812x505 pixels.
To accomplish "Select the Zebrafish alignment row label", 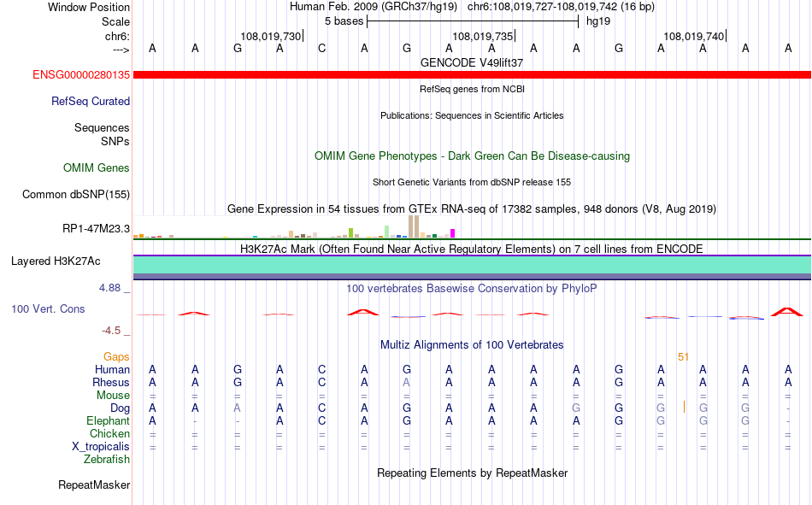I will click(x=107, y=459).
